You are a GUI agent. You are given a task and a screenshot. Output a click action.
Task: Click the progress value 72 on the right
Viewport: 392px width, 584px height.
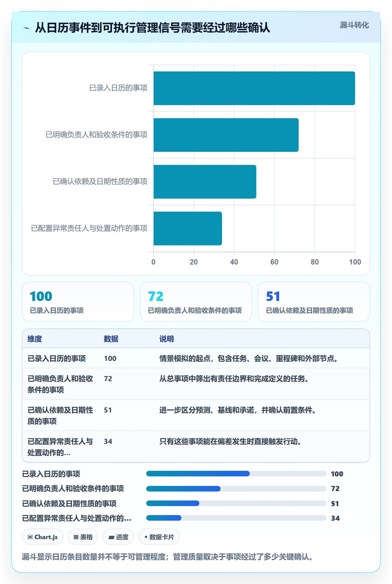tap(335, 488)
